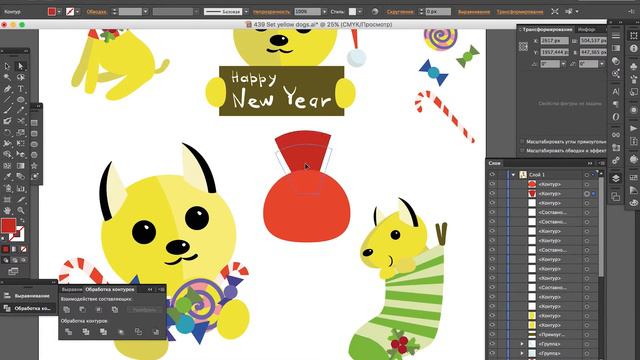Select the Column Graph tool
Image resolution: width=640 pixels, height=360 pixels.
tap(20, 188)
